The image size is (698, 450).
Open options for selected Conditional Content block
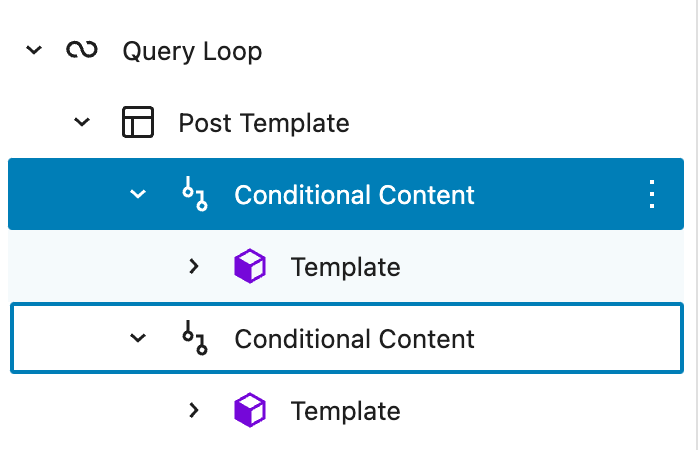click(652, 194)
